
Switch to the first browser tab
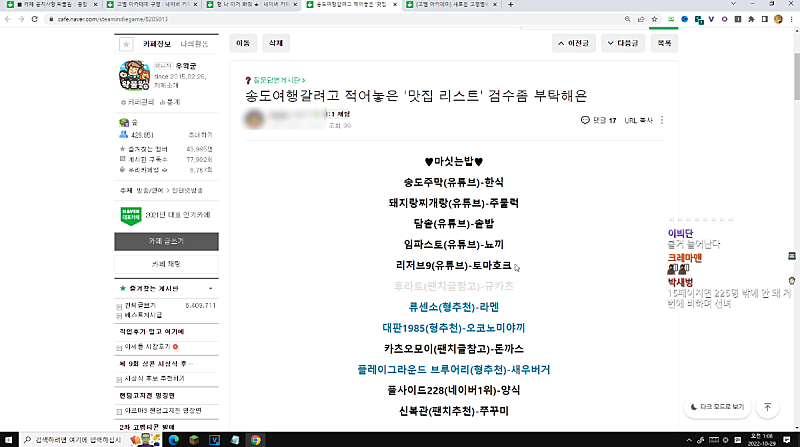(51, 5)
